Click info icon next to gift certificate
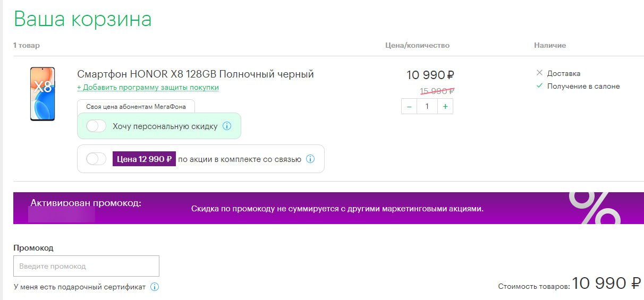This screenshot has width=644, height=300. tap(155, 287)
